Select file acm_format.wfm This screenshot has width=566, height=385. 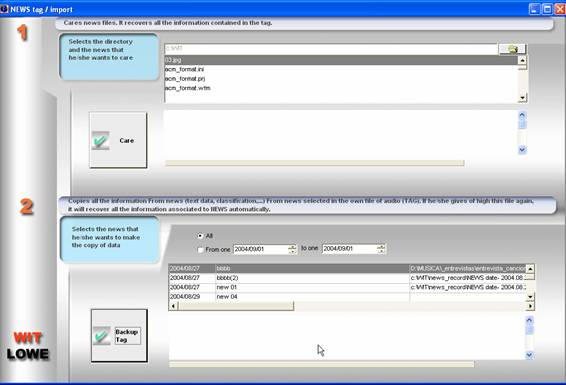[341, 88]
